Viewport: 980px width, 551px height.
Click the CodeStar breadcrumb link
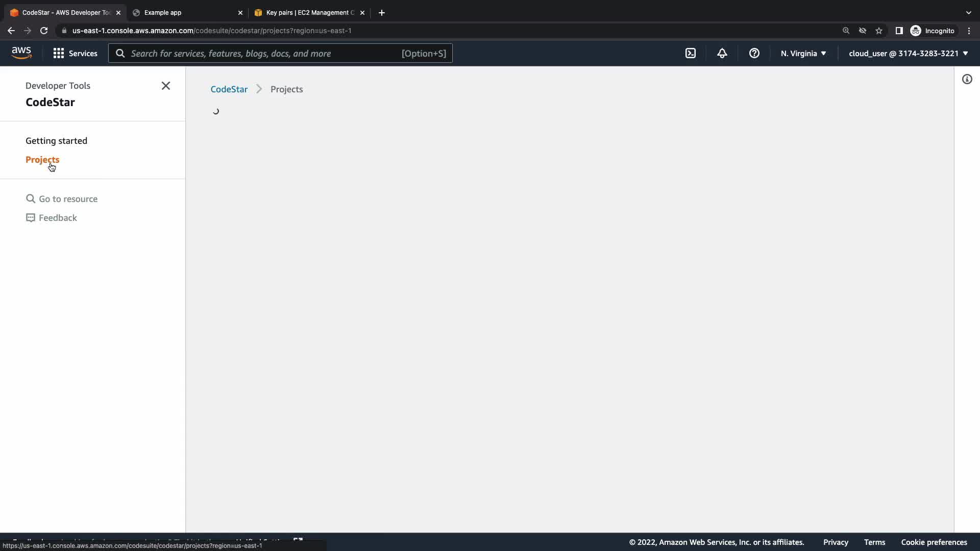[229, 89]
